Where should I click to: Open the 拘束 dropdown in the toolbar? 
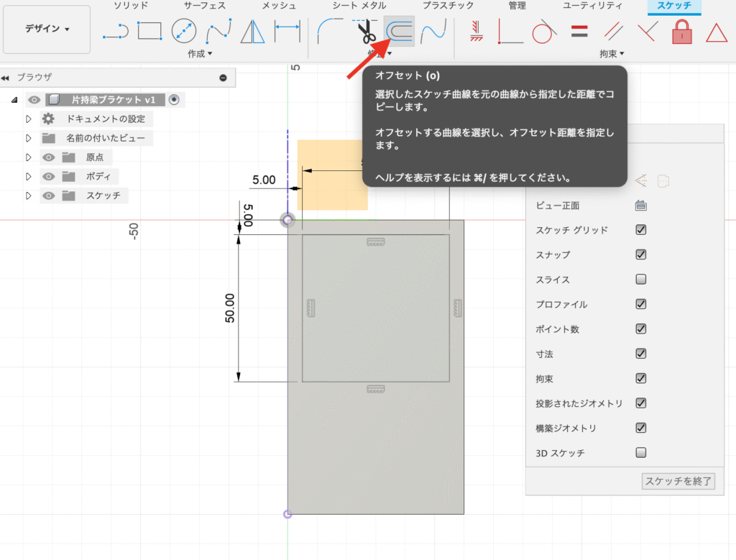pyautogui.click(x=610, y=54)
